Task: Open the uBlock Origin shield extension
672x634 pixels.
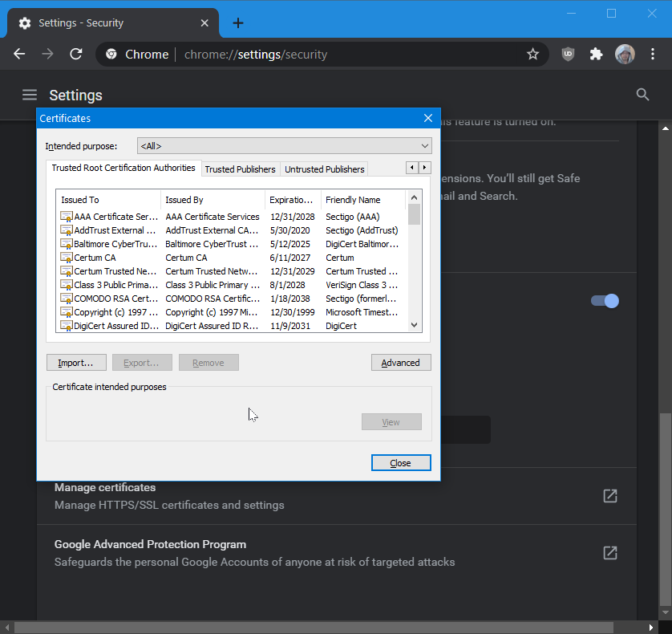Action: click(568, 54)
